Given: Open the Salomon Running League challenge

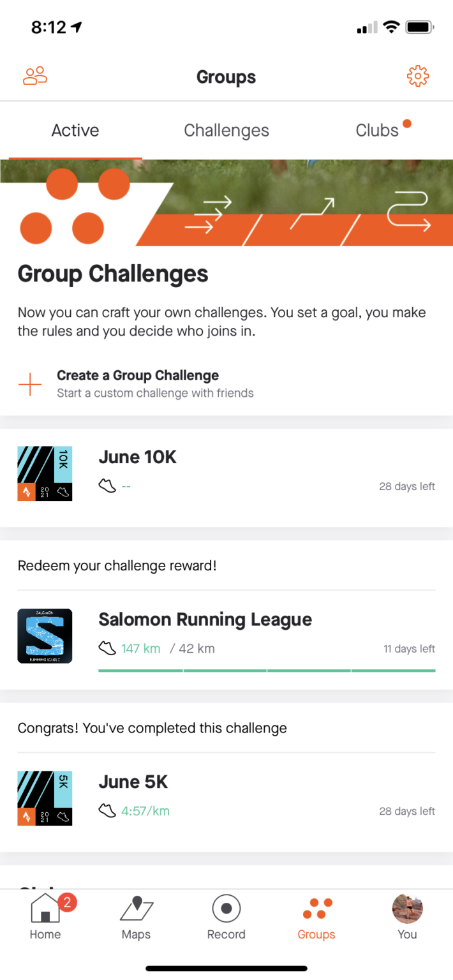Looking at the screenshot, I should pos(205,619).
